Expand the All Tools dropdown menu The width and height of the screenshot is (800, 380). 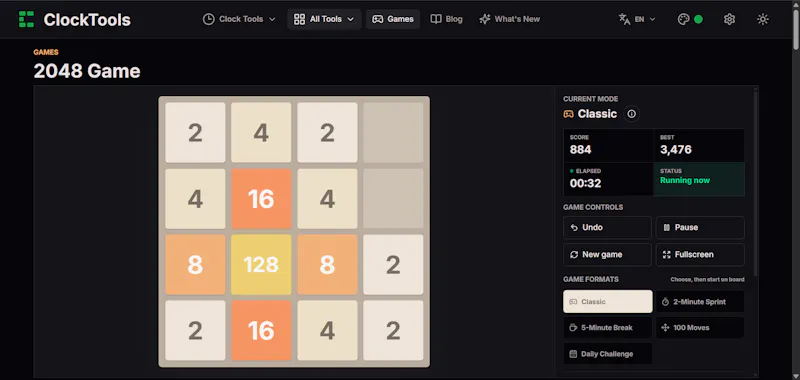(324, 19)
